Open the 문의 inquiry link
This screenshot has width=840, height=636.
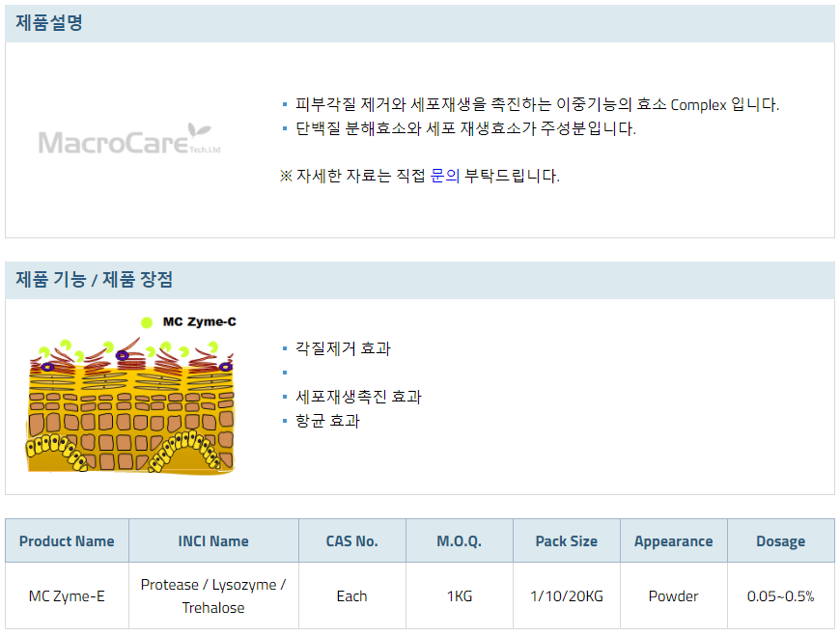445,176
